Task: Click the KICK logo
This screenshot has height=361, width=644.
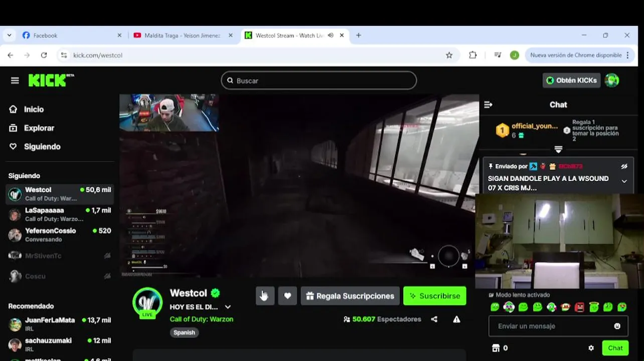Action: click(51, 80)
